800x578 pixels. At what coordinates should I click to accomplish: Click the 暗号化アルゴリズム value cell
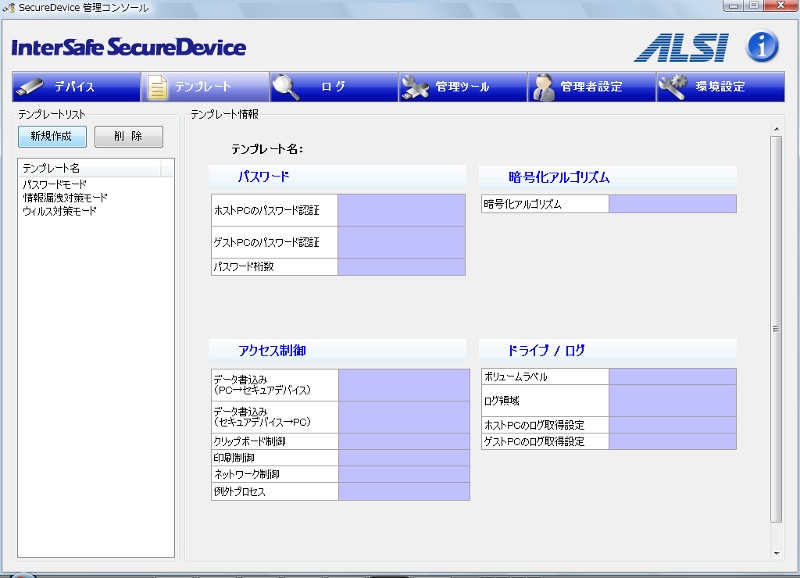click(672, 204)
